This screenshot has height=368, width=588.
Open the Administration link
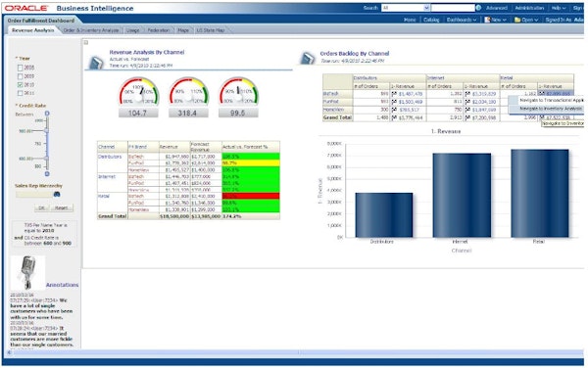[529, 8]
